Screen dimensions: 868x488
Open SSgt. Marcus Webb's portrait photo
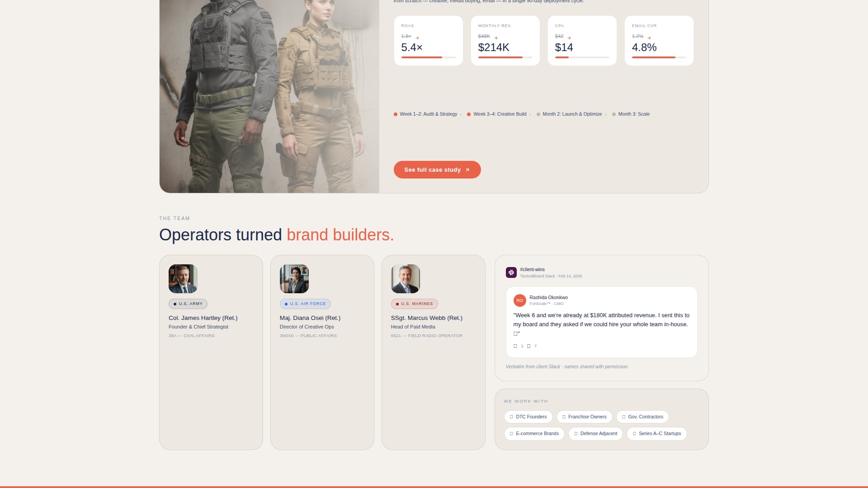406,279
